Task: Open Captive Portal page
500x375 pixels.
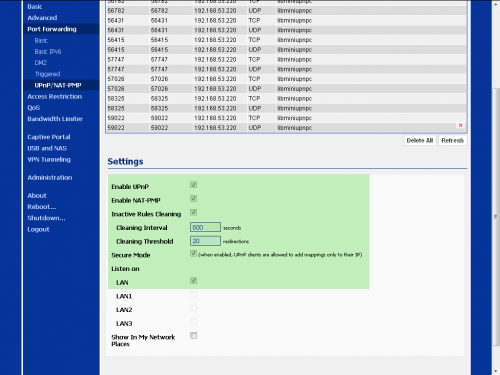Action: [49, 137]
